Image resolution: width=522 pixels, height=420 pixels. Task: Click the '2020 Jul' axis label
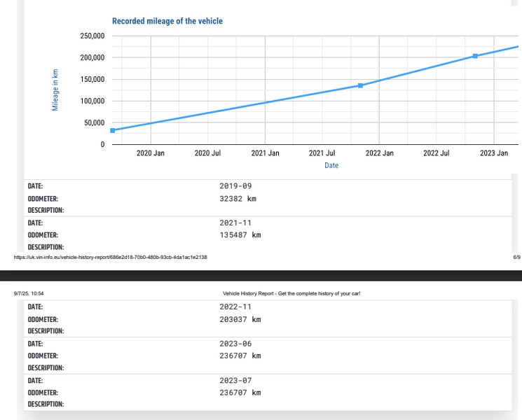click(x=207, y=153)
